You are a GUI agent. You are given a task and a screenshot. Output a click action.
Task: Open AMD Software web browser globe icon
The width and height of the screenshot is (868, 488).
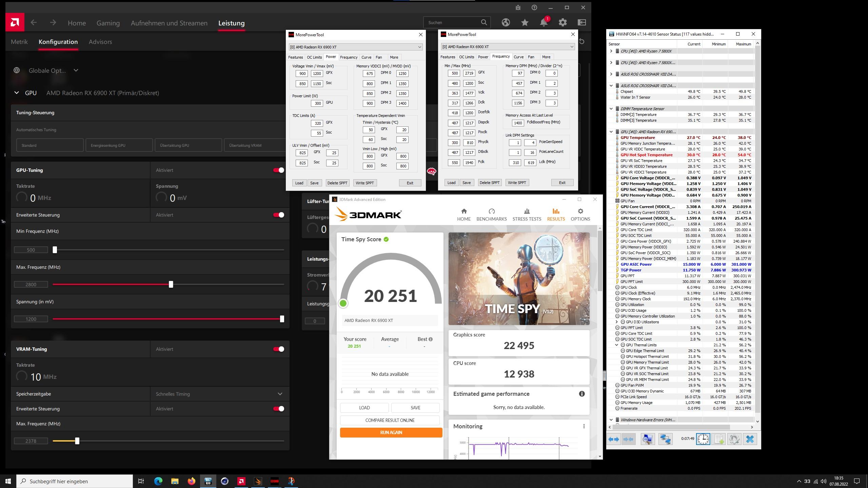click(x=506, y=22)
